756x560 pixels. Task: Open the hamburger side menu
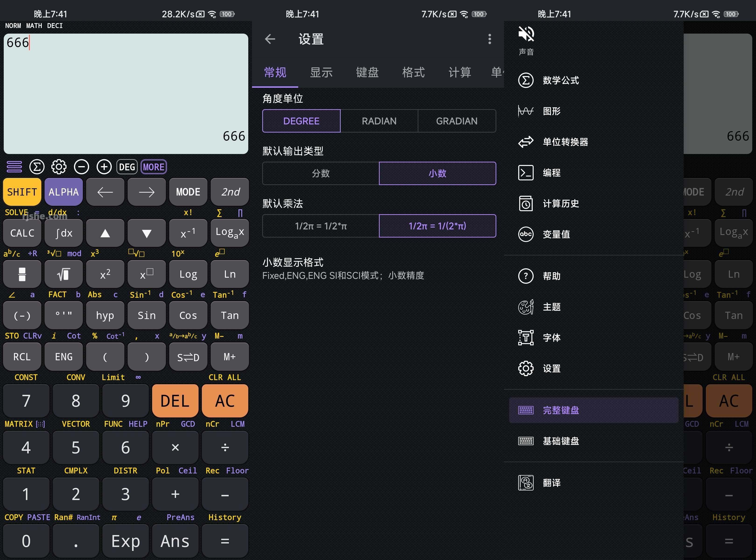click(14, 167)
